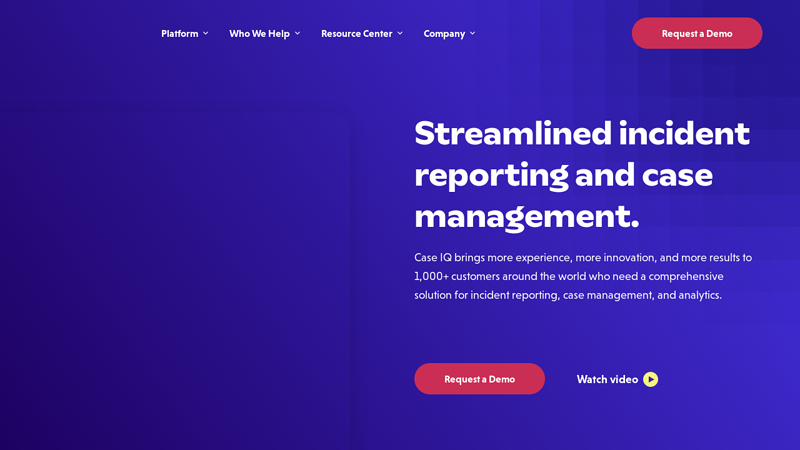The image size is (800, 450).
Task: Click the 'Streamlined incident' headline text
Action: pos(582,134)
